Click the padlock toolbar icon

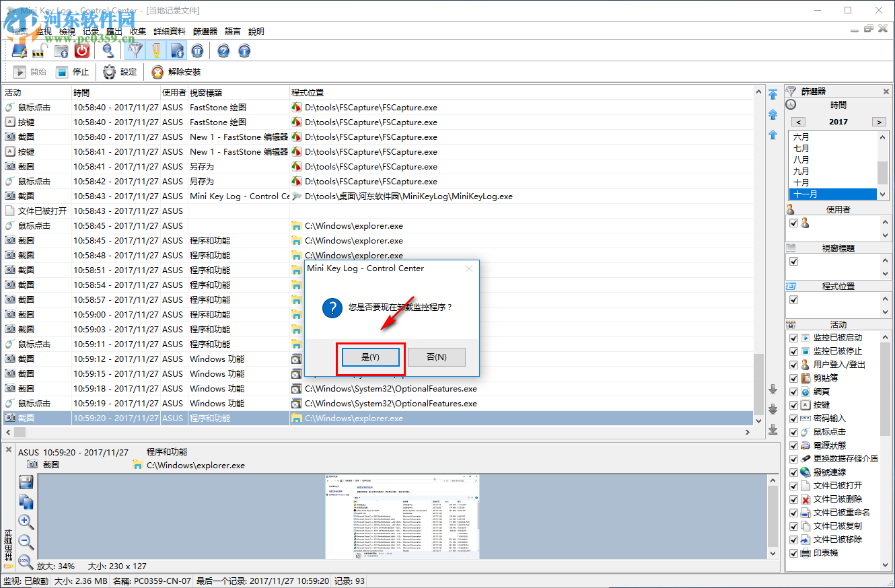40,50
